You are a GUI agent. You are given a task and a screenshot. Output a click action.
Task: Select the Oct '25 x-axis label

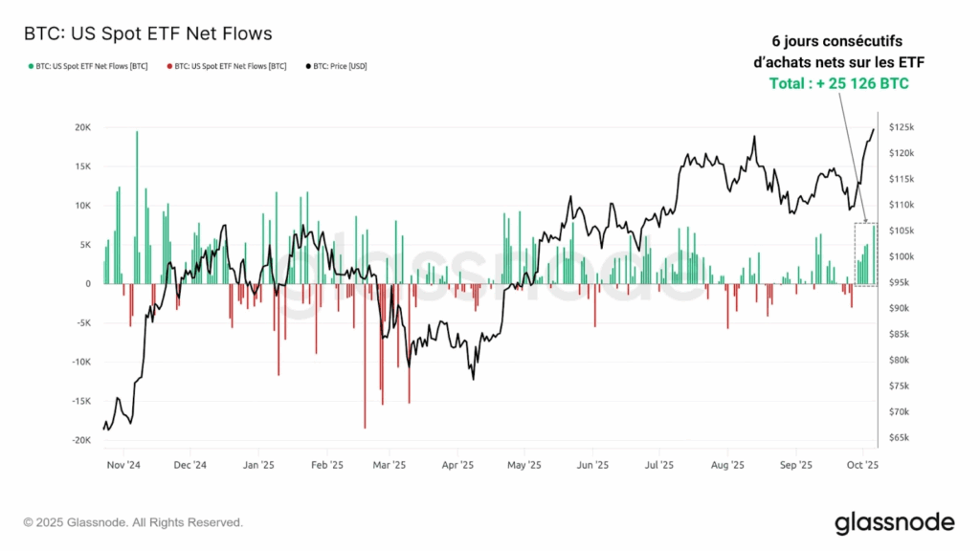pos(863,465)
